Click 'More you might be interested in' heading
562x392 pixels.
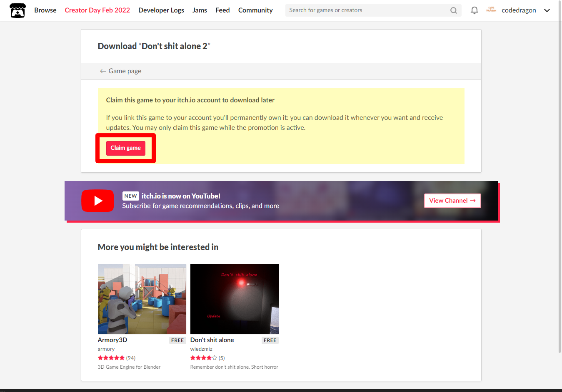coord(158,247)
